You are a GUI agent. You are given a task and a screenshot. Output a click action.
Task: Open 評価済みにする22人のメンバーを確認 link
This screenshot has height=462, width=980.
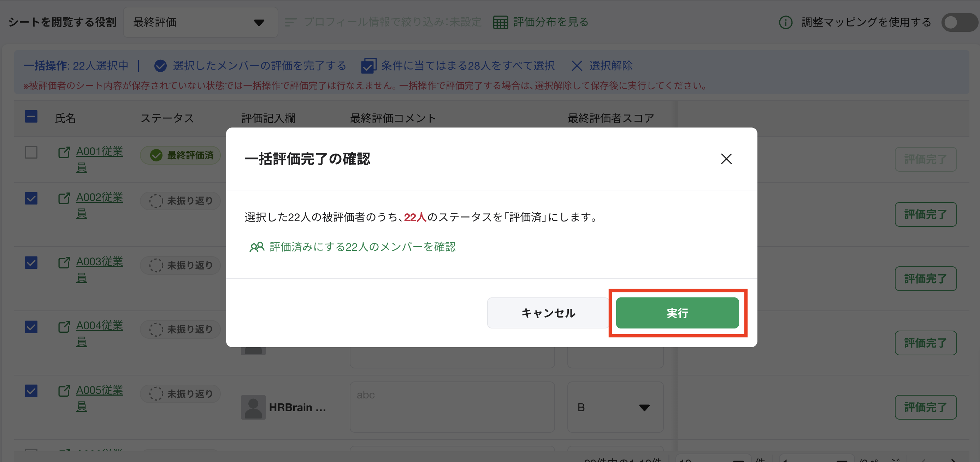click(362, 247)
